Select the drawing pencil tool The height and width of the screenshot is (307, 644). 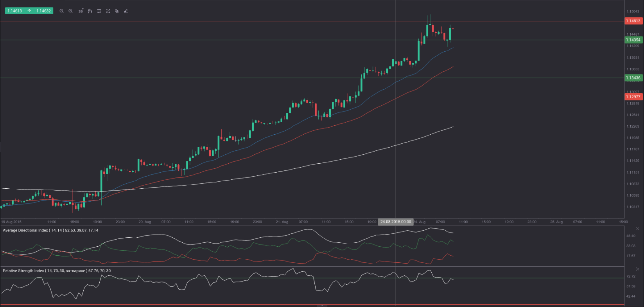126,11
